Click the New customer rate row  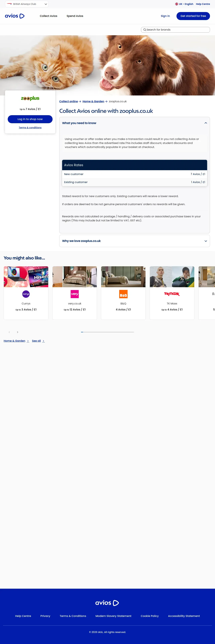point(135,174)
